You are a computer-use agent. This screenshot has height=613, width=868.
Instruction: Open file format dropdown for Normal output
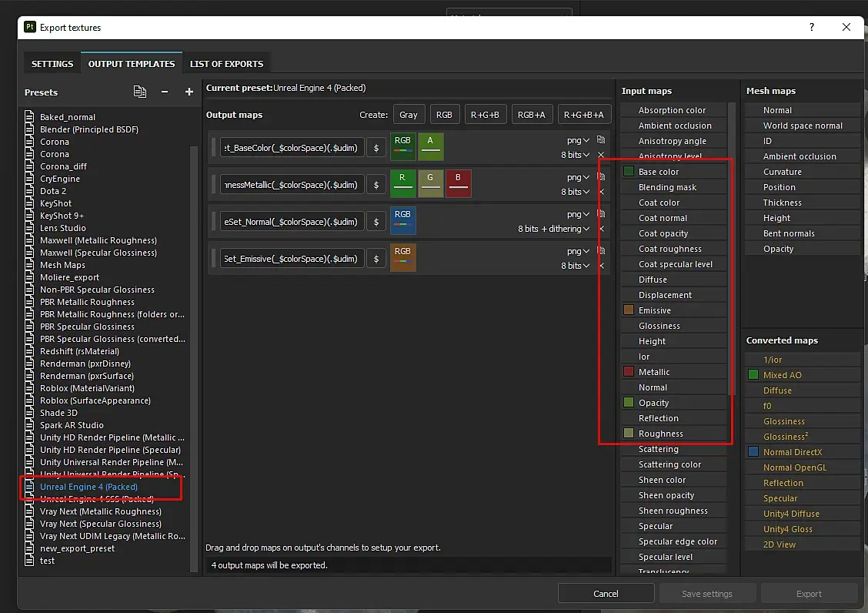pyautogui.click(x=578, y=214)
